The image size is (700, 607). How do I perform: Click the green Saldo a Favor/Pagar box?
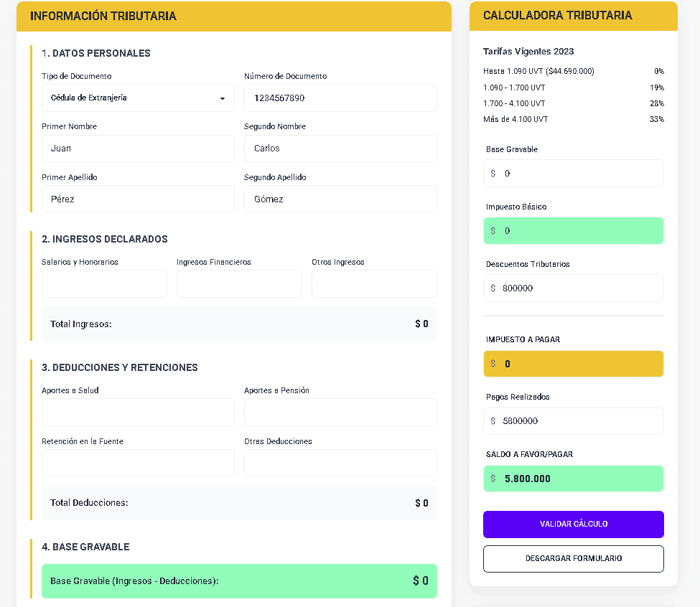pos(573,479)
